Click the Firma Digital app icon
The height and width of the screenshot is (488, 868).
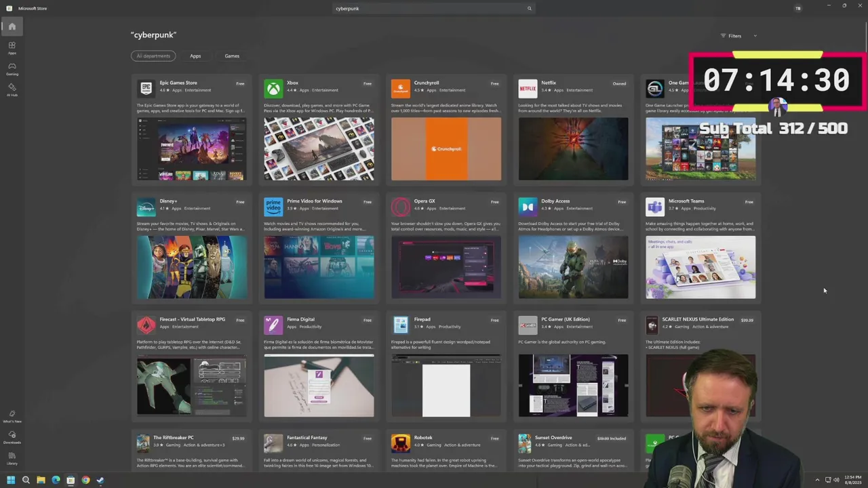pyautogui.click(x=273, y=325)
